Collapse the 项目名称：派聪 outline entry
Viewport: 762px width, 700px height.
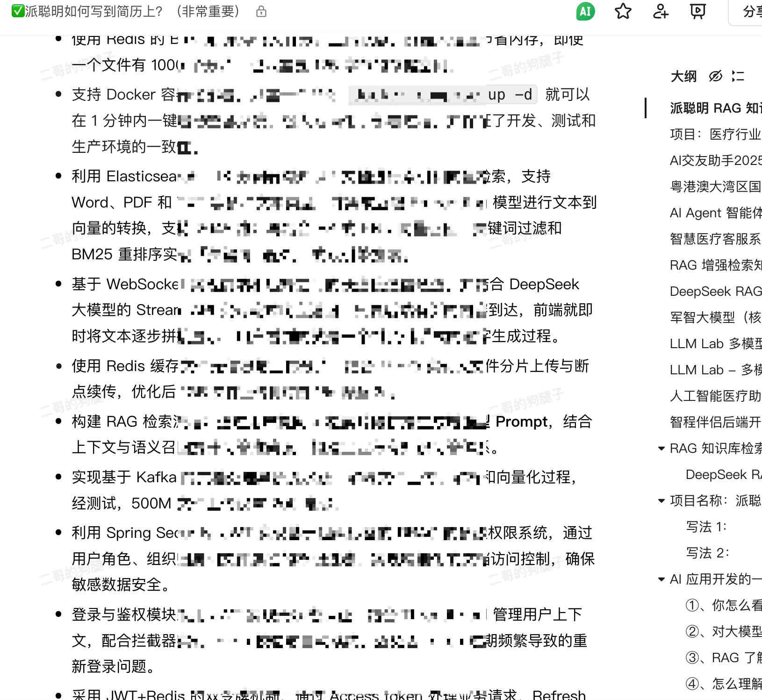pyautogui.click(x=661, y=500)
